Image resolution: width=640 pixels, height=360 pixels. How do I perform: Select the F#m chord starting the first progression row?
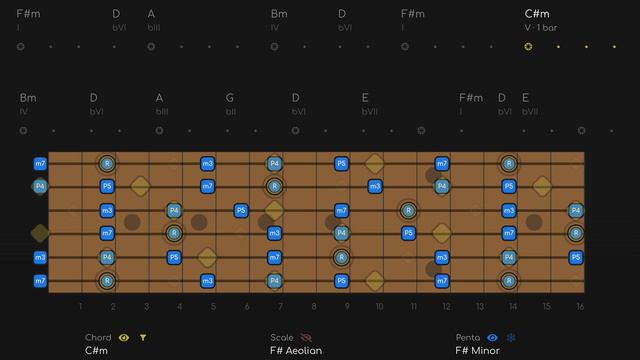coord(29,14)
